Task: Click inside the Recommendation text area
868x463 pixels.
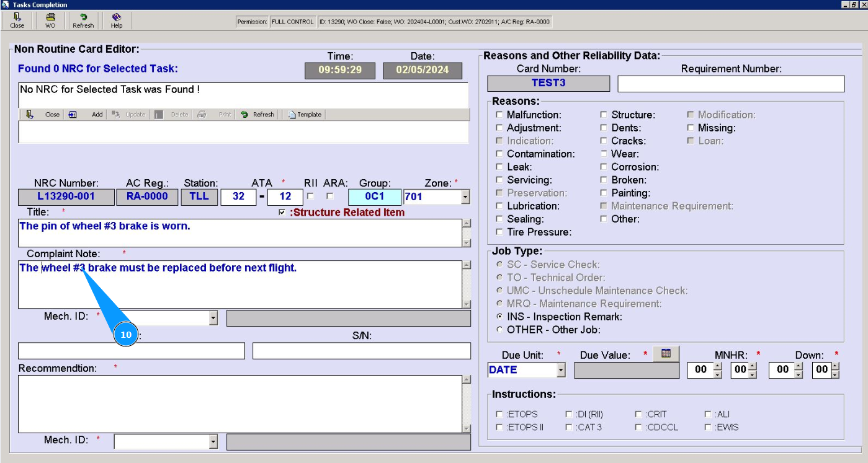Action: click(x=239, y=403)
